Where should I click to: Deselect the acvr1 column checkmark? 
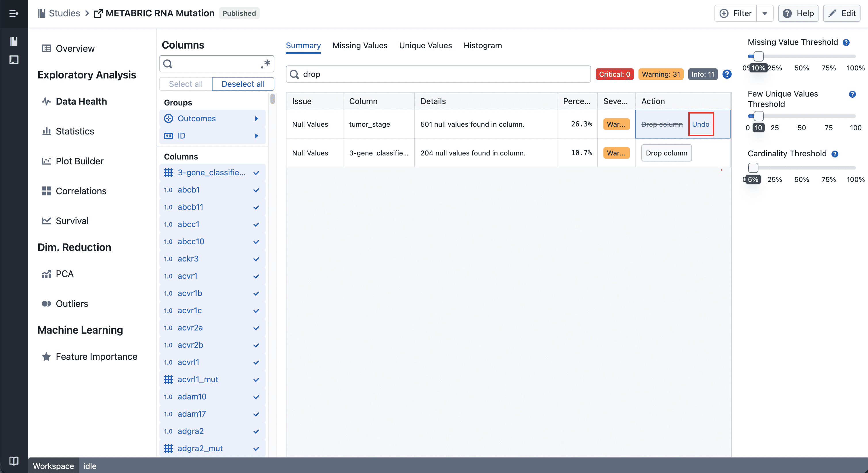point(256,276)
